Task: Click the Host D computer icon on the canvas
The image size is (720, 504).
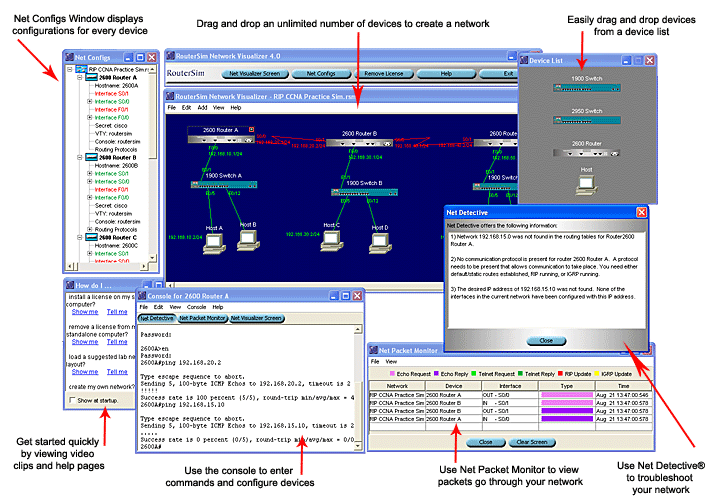Action: (x=380, y=243)
